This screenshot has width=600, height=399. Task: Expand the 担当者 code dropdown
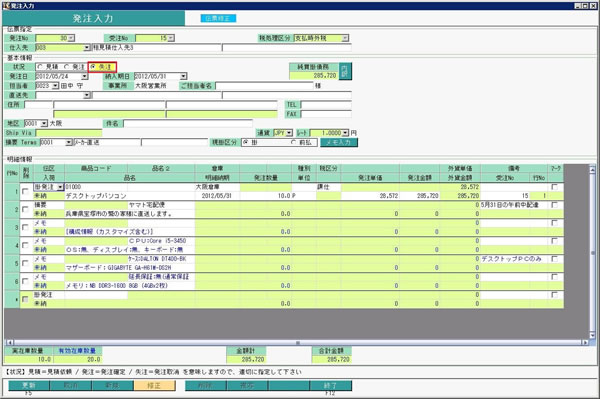[x=55, y=86]
